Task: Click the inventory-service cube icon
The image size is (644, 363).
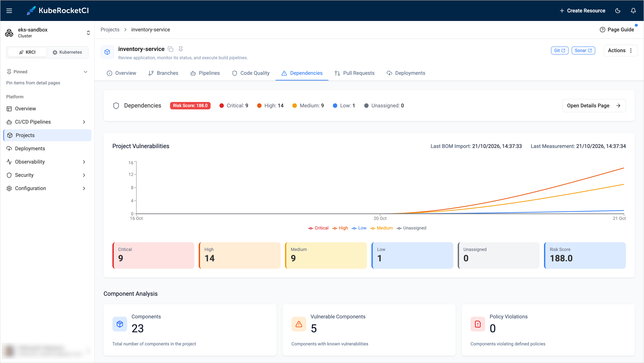Action: [107, 52]
